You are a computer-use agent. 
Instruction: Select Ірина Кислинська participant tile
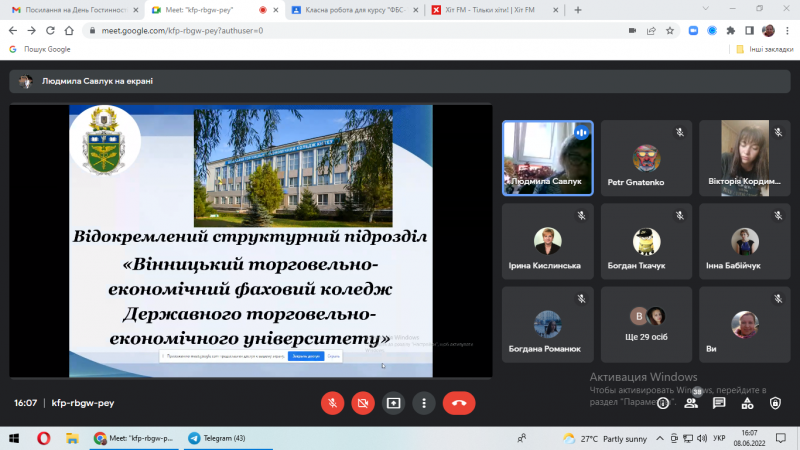click(547, 241)
